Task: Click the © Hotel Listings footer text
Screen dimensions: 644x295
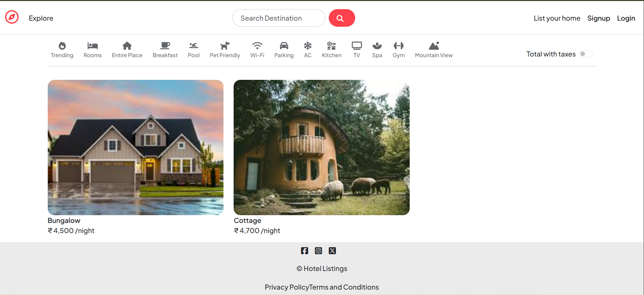Action: click(x=322, y=269)
